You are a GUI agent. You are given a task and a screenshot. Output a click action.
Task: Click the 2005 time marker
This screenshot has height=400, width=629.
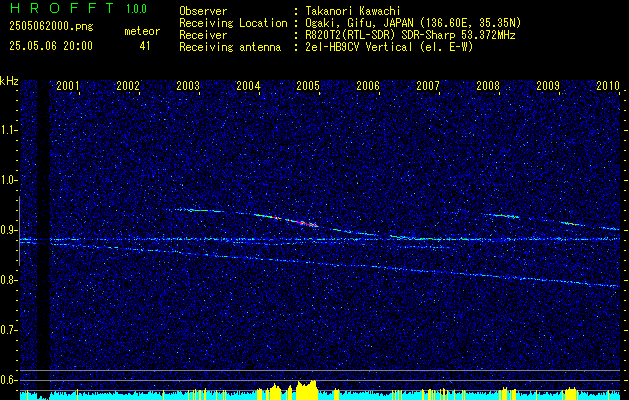click(x=308, y=85)
